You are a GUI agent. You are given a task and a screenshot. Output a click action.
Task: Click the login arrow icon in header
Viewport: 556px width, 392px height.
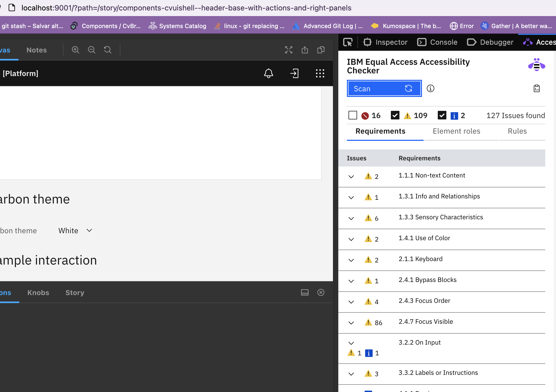(x=294, y=73)
